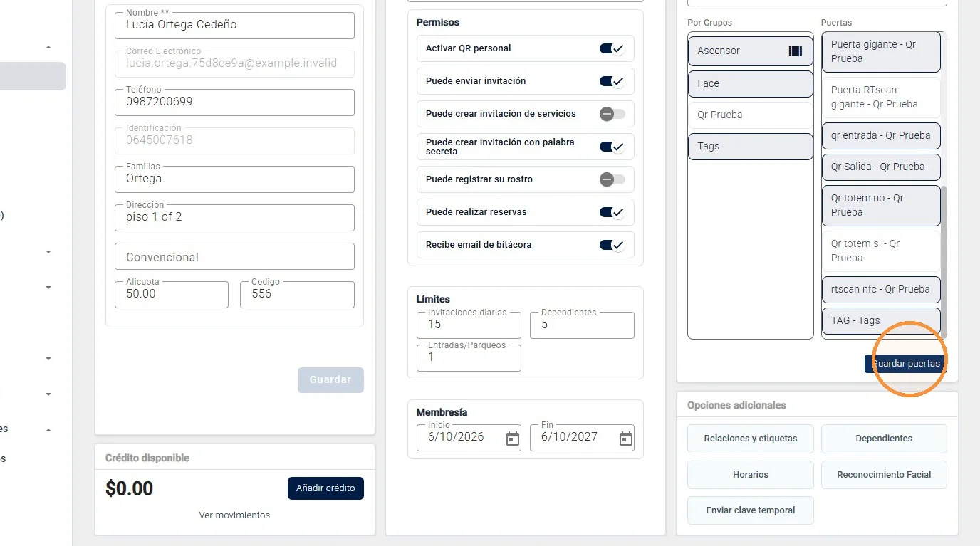This screenshot has height=546, width=980.
Task: Toggle Puede enviar invitación switch
Action: click(612, 81)
